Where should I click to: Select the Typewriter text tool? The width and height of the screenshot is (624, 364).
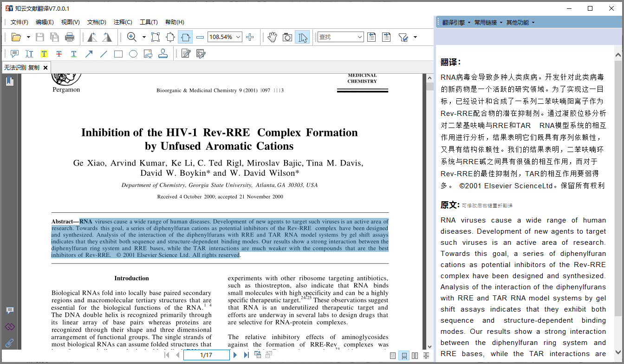tap(29, 54)
